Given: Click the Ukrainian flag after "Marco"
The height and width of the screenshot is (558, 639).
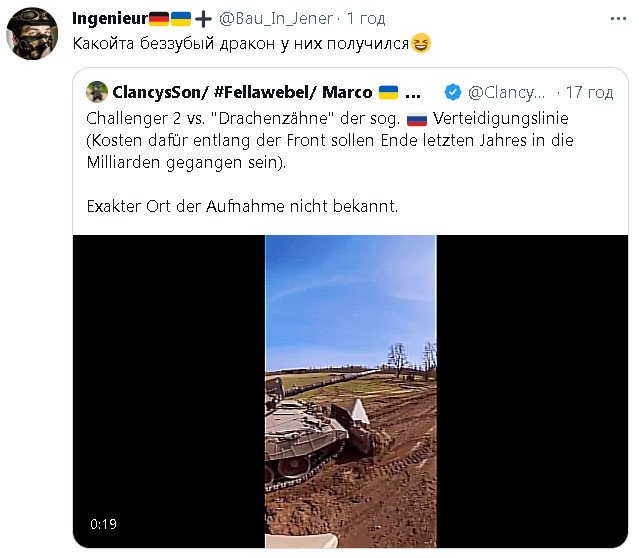Looking at the screenshot, I should (389, 92).
